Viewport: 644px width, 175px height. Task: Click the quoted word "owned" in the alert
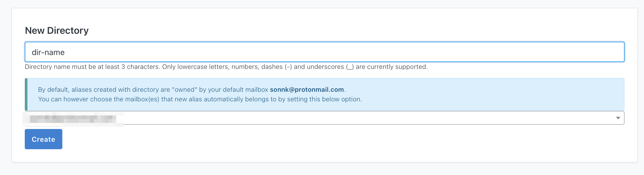tap(185, 90)
